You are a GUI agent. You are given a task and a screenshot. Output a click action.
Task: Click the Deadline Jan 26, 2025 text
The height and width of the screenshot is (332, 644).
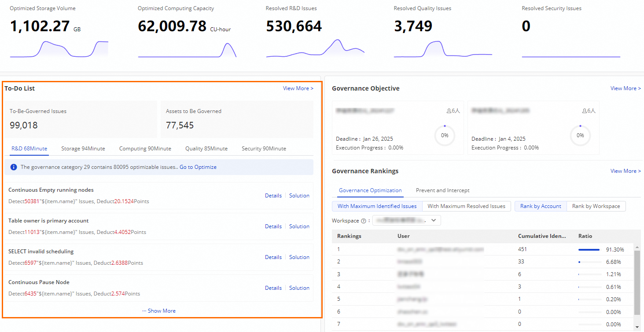[364, 139]
